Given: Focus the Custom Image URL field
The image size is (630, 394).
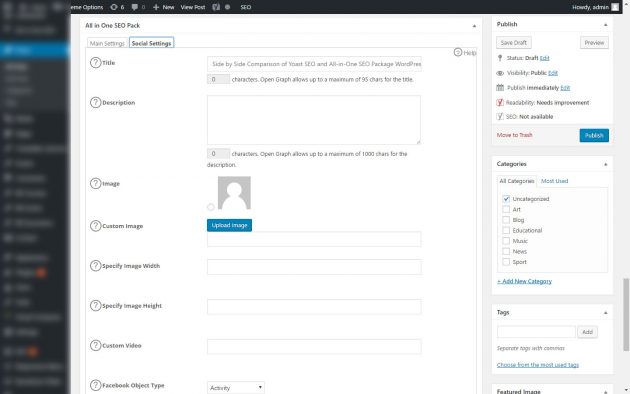Looking at the screenshot, I should coord(314,239).
